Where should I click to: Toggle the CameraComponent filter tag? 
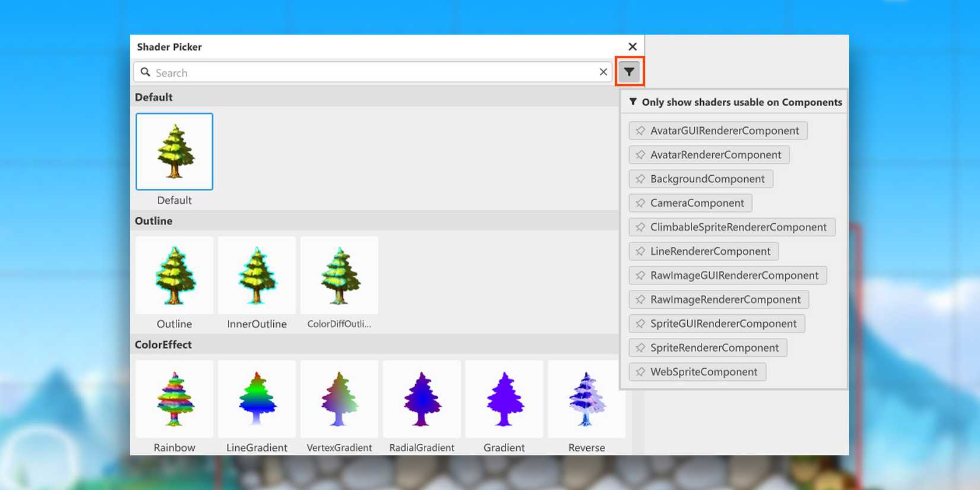tap(690, 203)
